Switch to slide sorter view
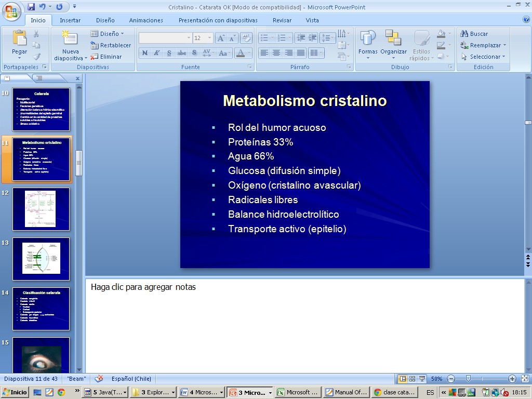 point(412,379)
